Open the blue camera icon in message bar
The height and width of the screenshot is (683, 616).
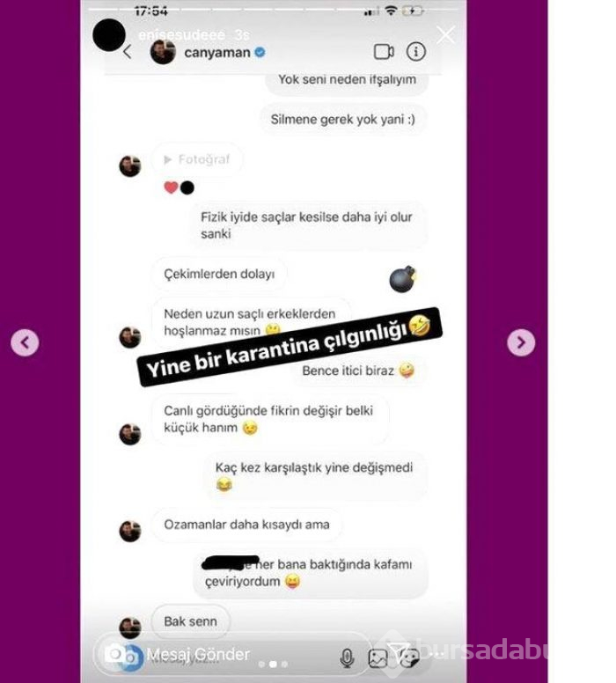click(124, 656)
